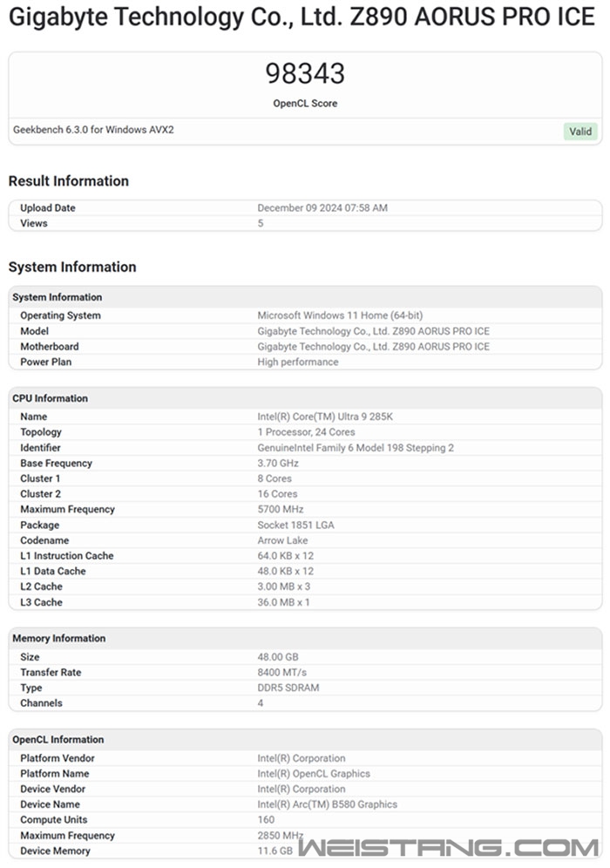
Task: Click the 'Device Memory' label
Action: click(x=56, y=851)
